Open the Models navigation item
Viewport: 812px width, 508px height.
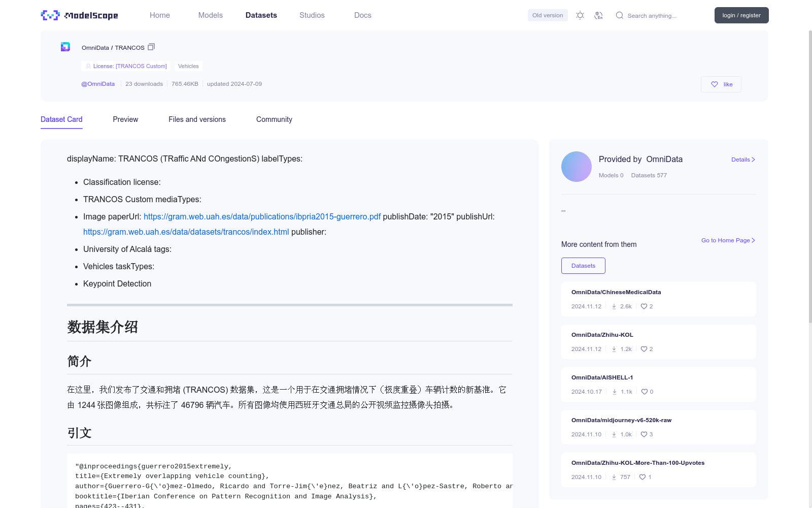(x=211, y=15)
